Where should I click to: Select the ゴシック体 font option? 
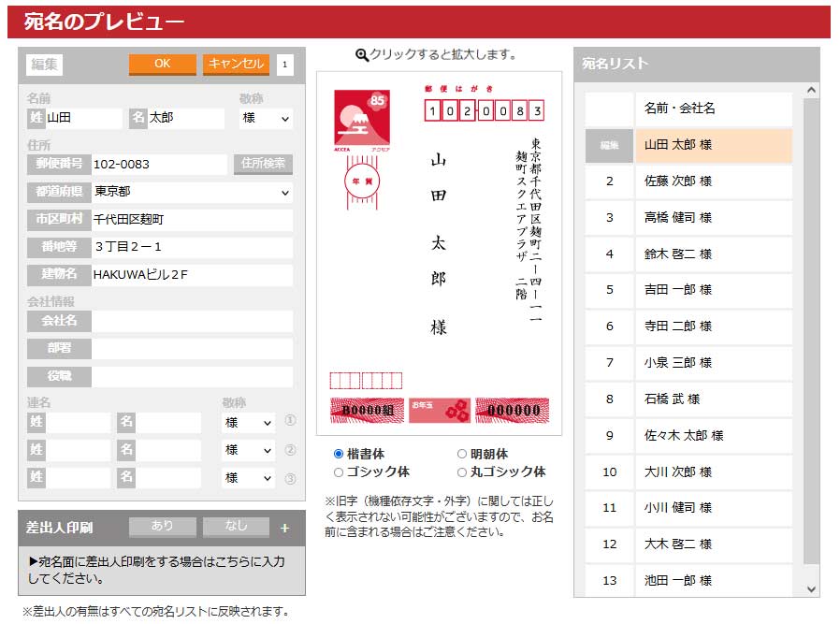(x=339, y=472)
